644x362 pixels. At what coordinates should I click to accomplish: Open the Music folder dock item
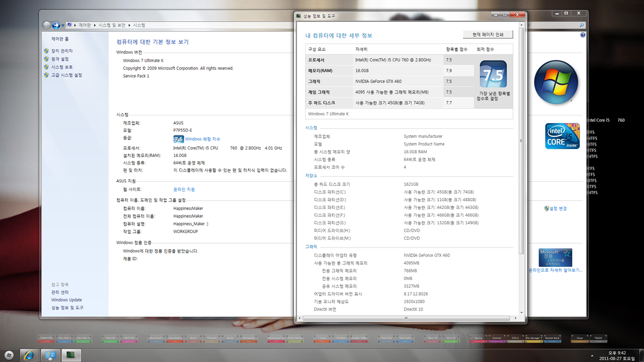(x=230, y=339)
